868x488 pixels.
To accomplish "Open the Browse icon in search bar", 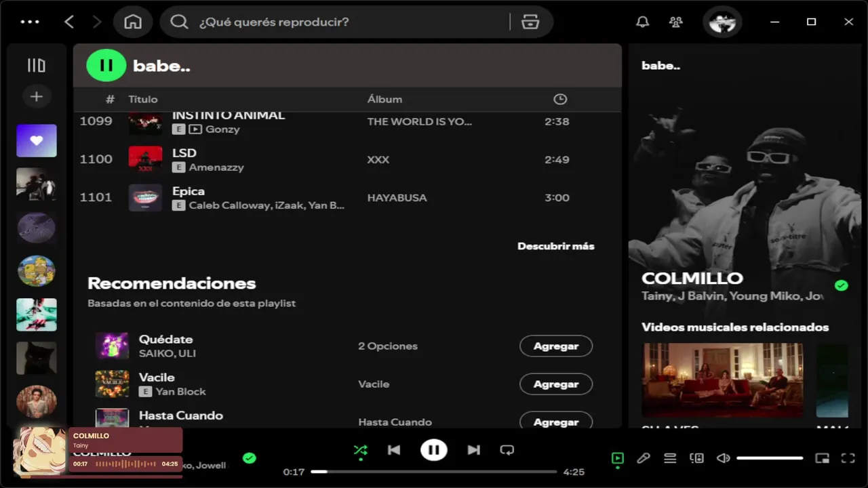I will 530,22.
